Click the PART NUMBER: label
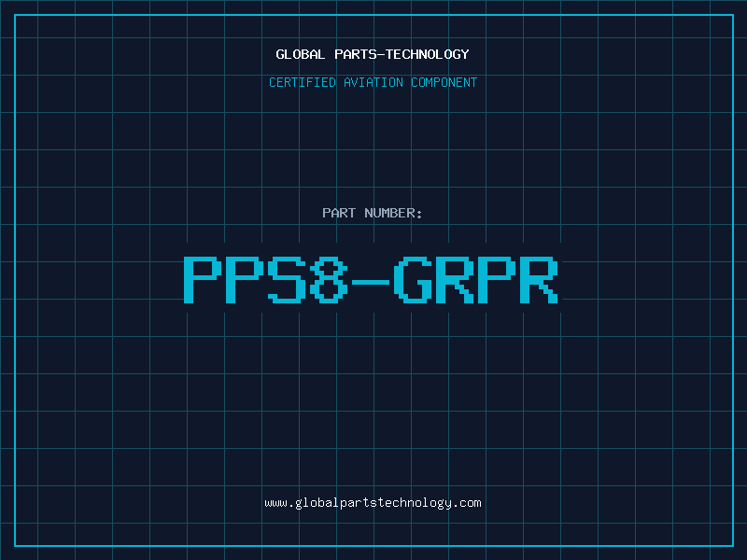 pos(372,213)
